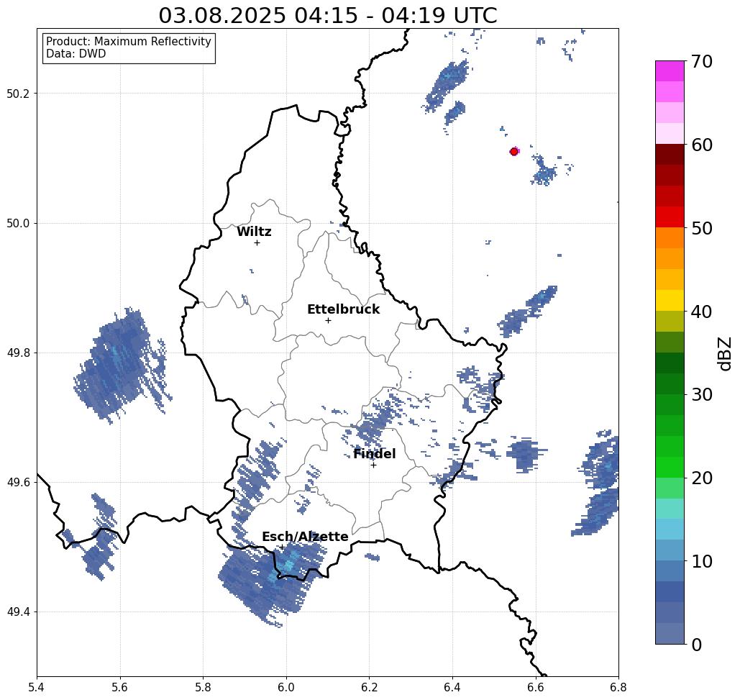Image resolution: width=740 pixels, height=700 pixels.
Task: Click longitude tick label 5.6
Action: point(120,687)
